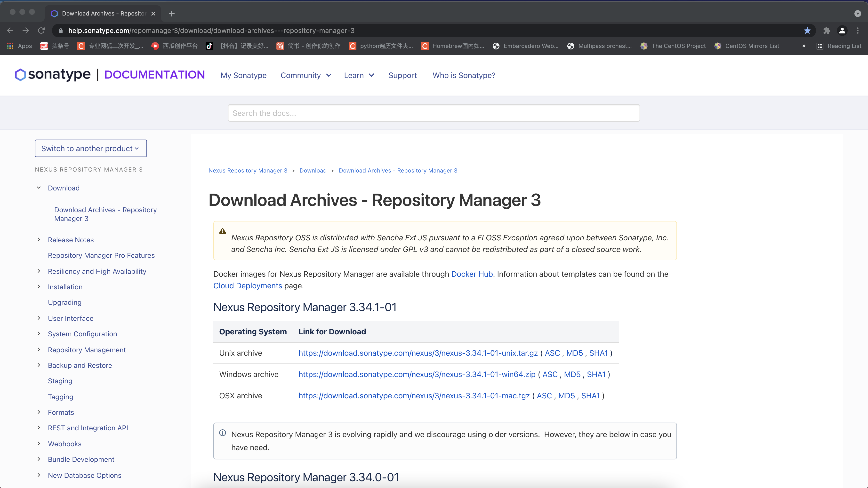The image size is (868, 488).
Task: Expand the Release Notes section
Action: 39,239
